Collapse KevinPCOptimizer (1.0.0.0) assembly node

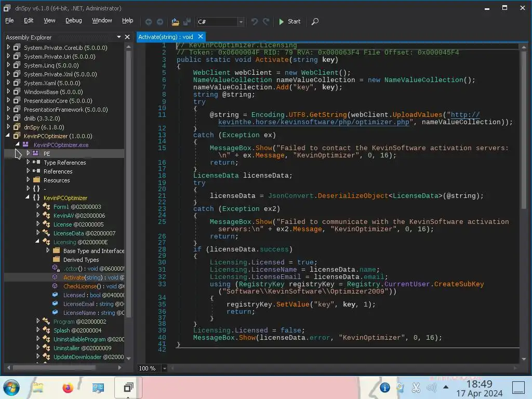click(x=8, y=136)
